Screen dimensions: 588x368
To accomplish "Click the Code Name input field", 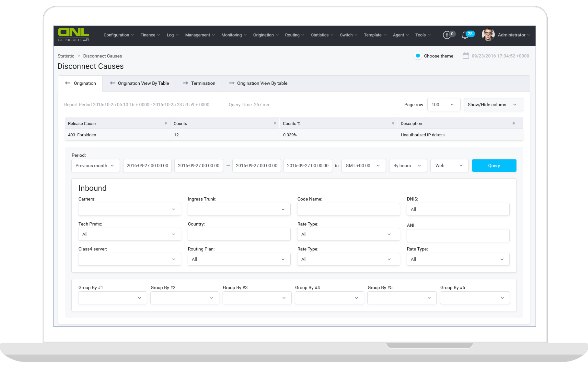I will (348, 209).
